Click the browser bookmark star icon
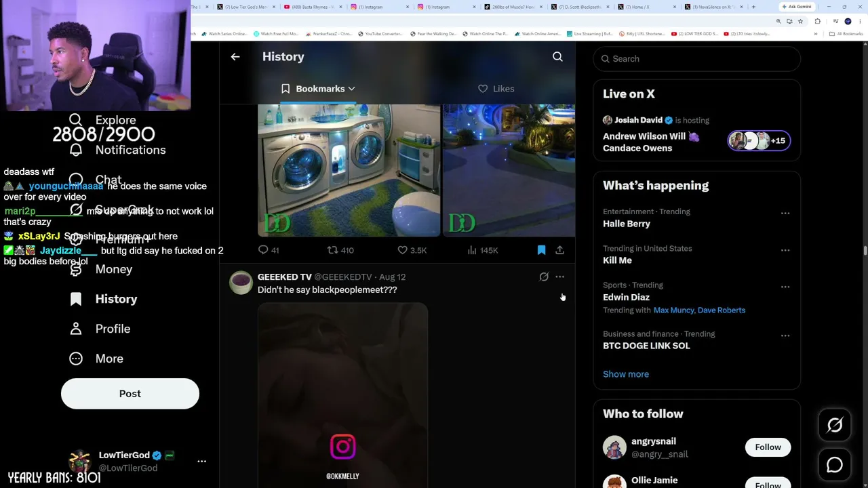Screen dimensions: 868x488 coord(800,21)
